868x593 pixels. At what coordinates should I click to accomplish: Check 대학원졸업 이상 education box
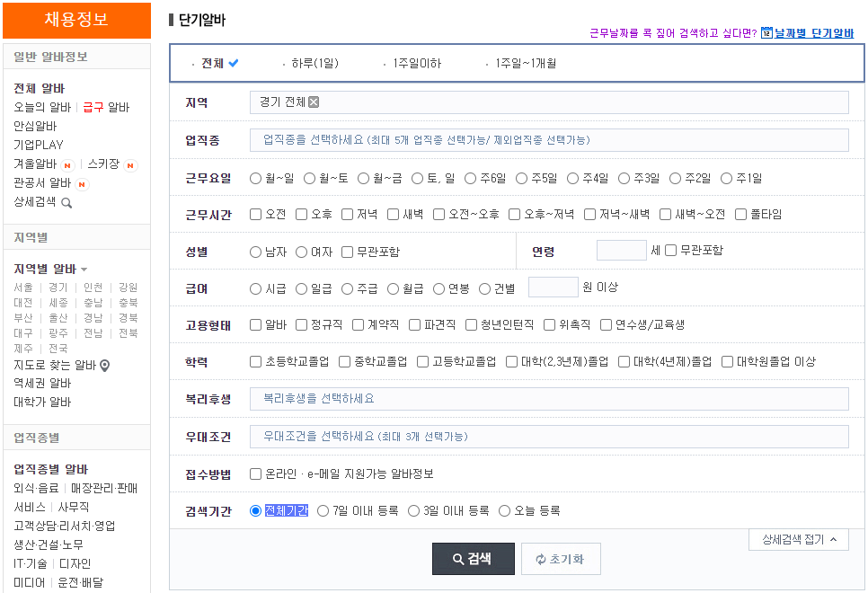[727, 361]
